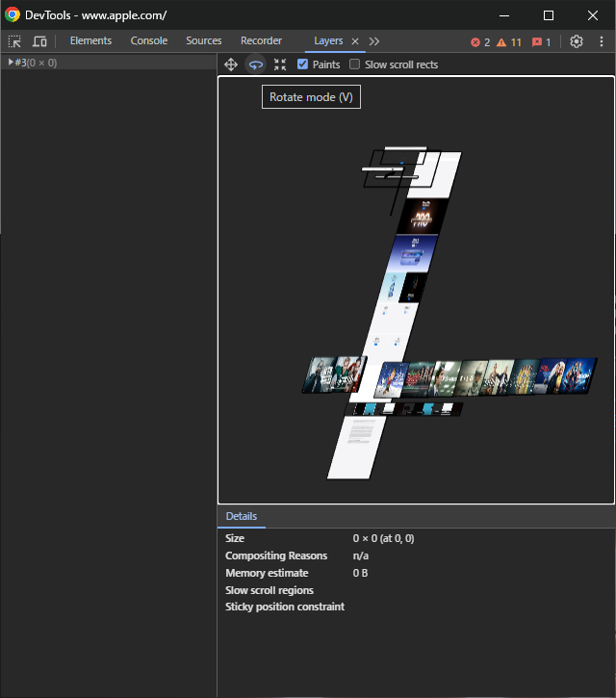Viewport: 616px width, 698px height.
Task: Click Reset transform icon
Action: click(x=280, y=65)
